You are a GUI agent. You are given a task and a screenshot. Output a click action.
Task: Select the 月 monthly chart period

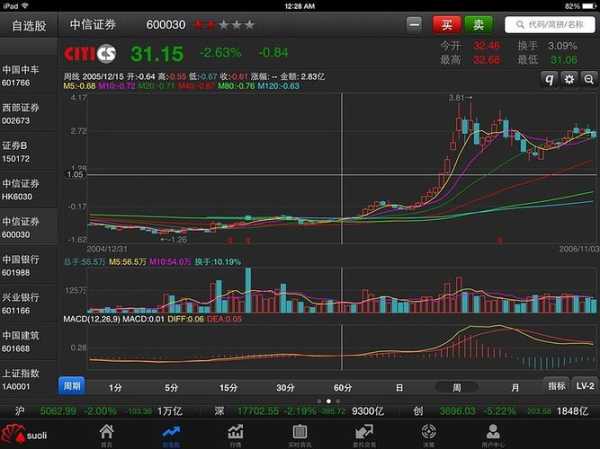coord(515,387)
